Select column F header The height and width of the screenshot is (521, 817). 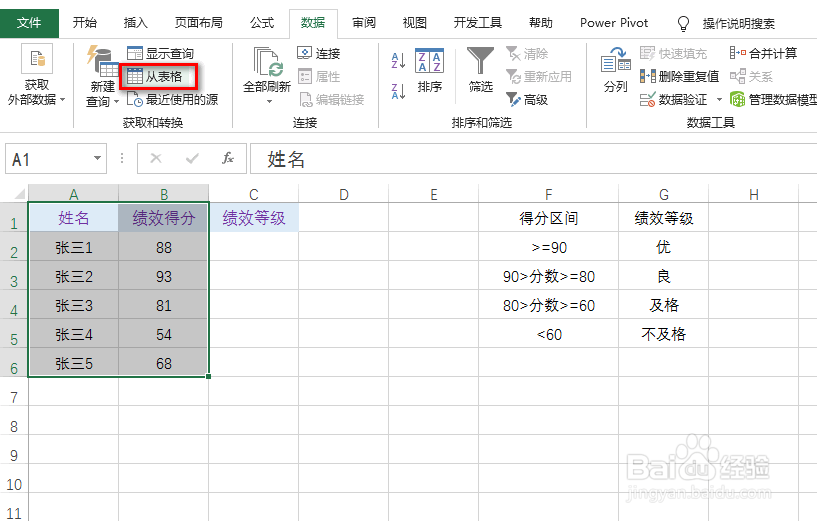pos(549,194)
